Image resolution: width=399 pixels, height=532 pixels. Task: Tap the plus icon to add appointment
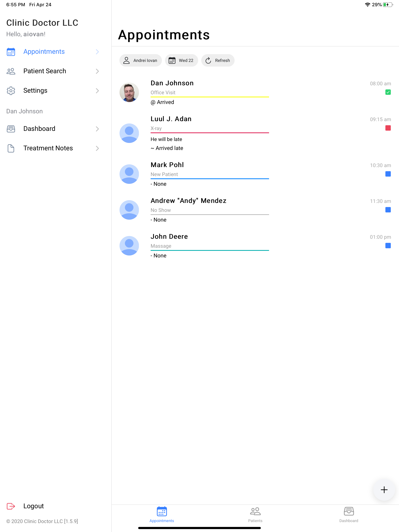coord(384,490)
